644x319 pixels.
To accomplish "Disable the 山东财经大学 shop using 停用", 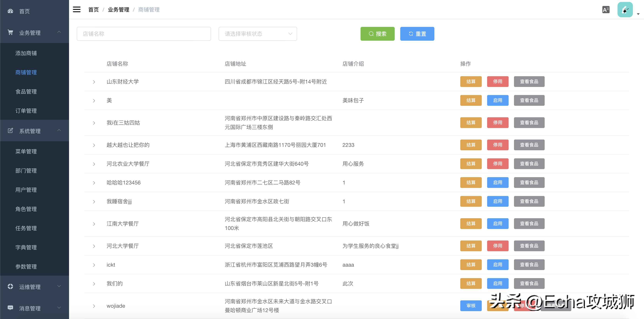I will [x=497, y=81].
